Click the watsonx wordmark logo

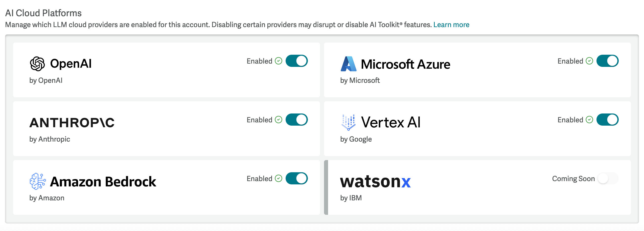375,181
